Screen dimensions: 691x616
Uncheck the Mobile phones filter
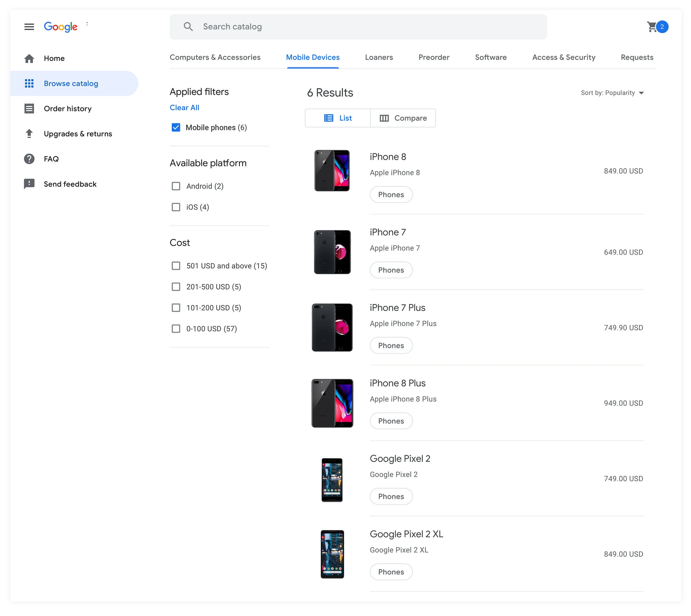(176, 128)
